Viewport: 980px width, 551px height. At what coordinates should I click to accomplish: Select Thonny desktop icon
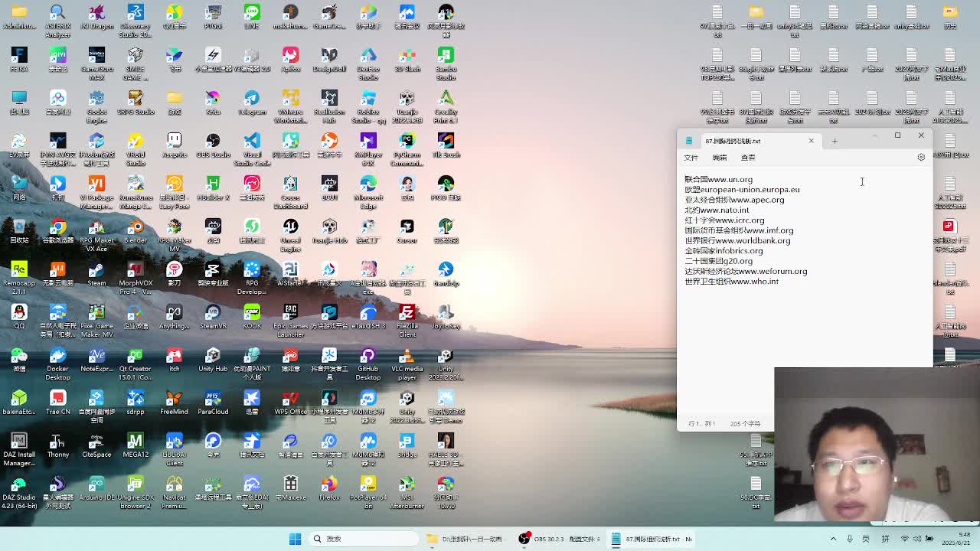pyautogui.click(x=58, y=445)
